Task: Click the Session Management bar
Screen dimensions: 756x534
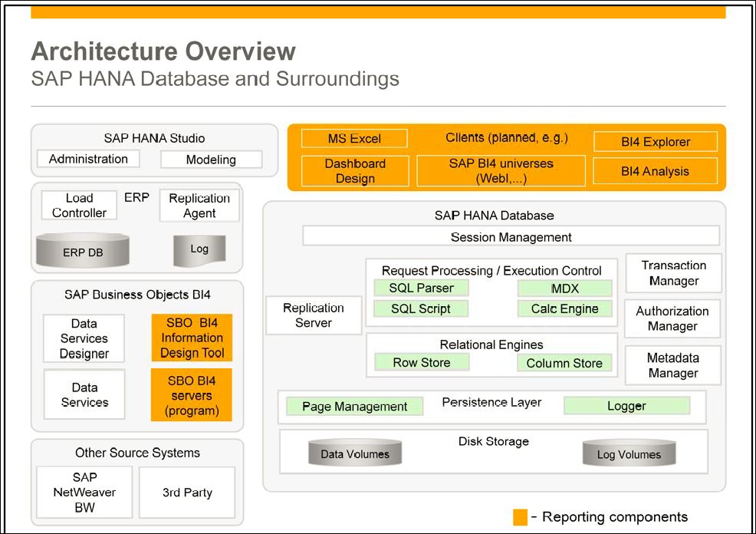Action: pos(511,236)
